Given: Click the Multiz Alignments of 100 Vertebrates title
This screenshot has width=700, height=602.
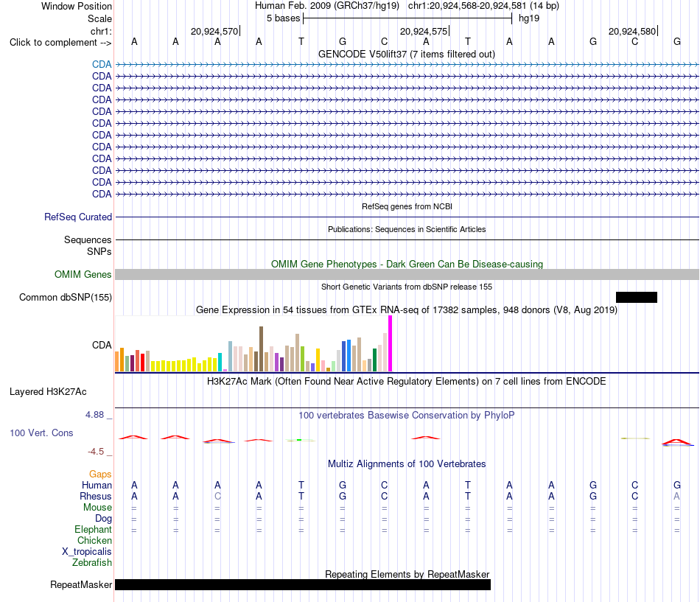Looking at the screenshot, I should tap(407, 464).
